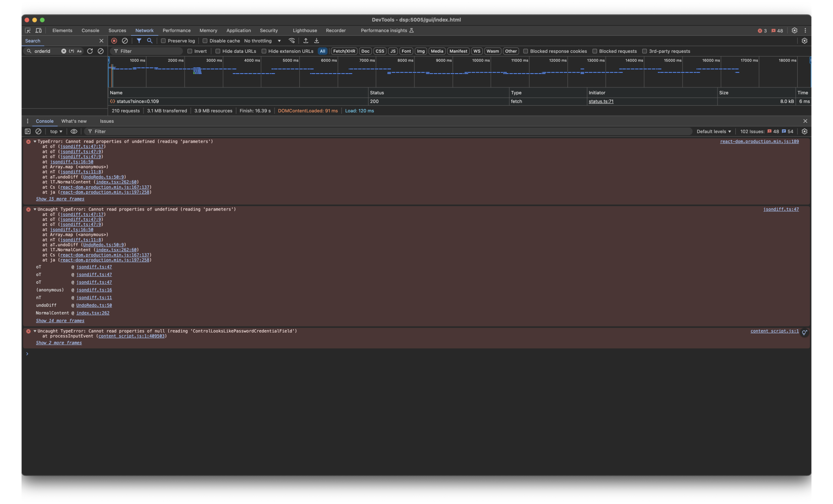Check Hide extension URLs
Image resolution: width=833 pixels, height=504 pixels.
pyautogui.click(x=264, y=51)
